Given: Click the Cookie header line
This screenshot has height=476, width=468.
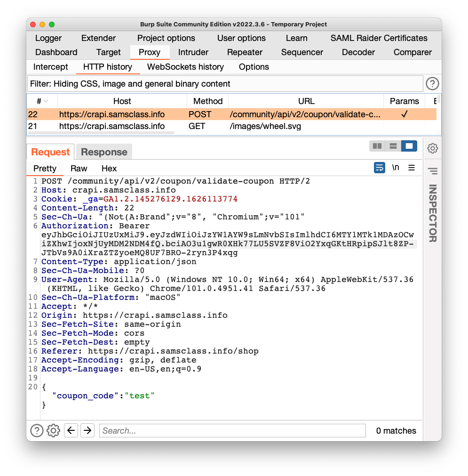Looking at the screenshot, I should pos(140,199).
